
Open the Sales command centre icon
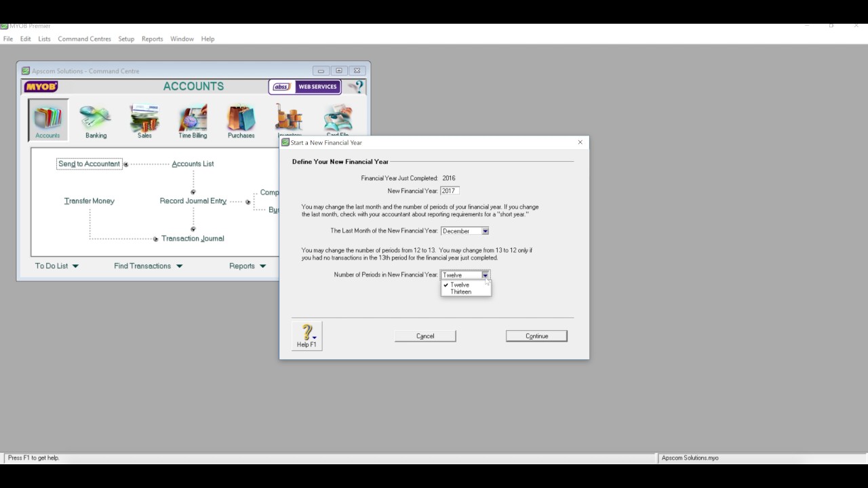pos(144,121)
